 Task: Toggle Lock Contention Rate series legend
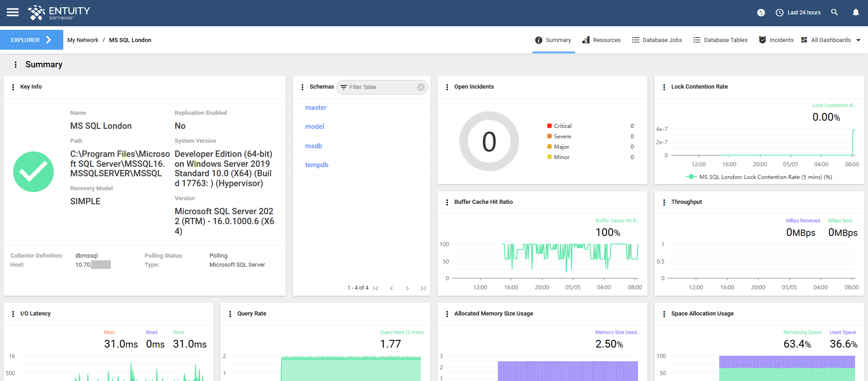(x=759, y=177)
